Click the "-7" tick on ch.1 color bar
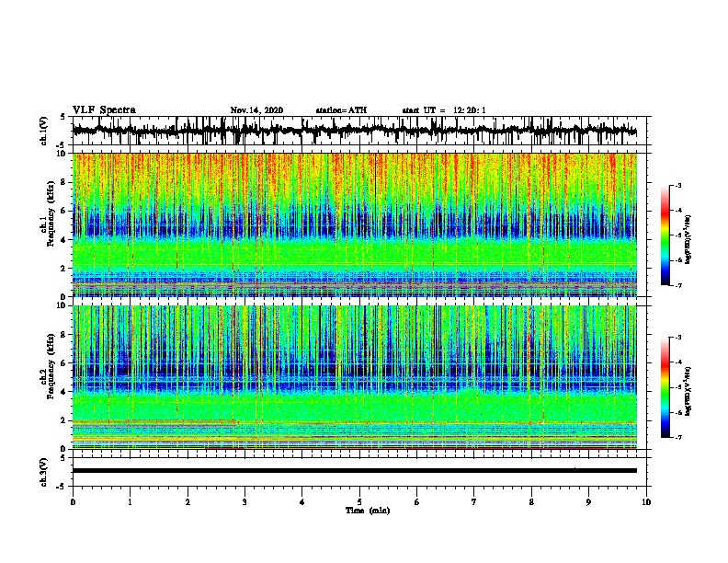Image resolution: width=728 pixels, height=563 pixels. tap(678, 285)
